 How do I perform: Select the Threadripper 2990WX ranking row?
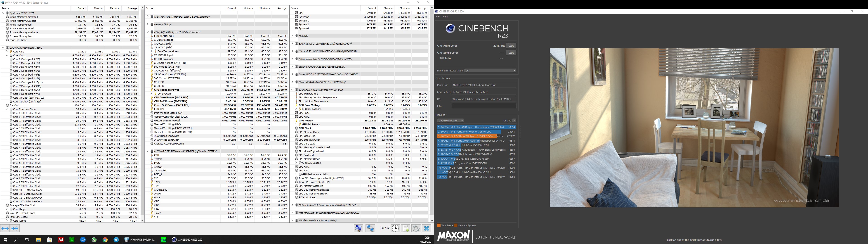point(476,127)
